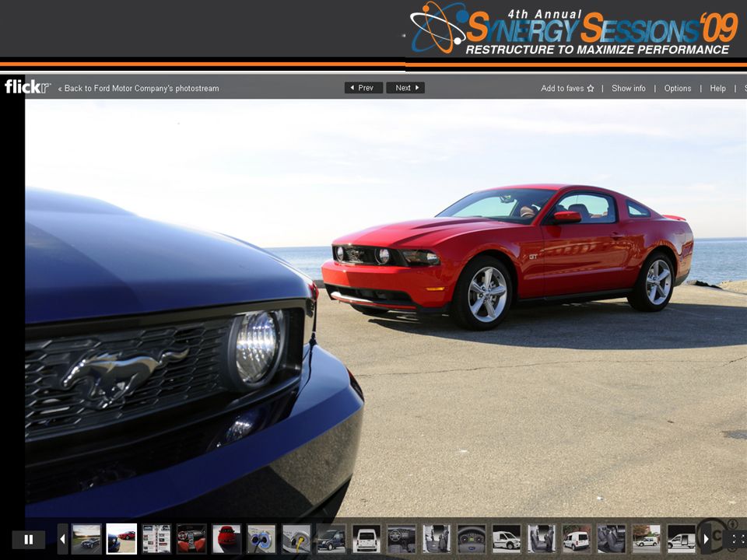The width and height of the screenshot is (747, 560).
Task: Click the main Mustang photo
Action: (x=386, y=309)
